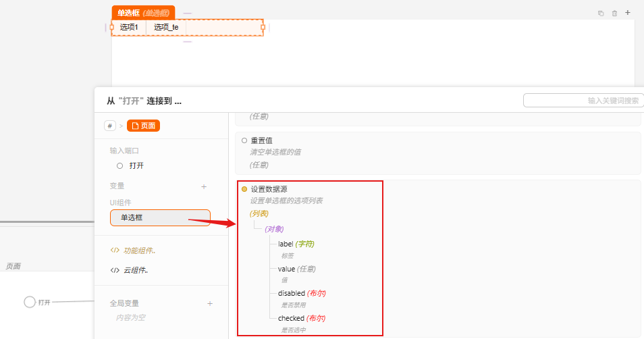Click the 云组件 code icon
644x339 pixels.
(x=115, y=270)
